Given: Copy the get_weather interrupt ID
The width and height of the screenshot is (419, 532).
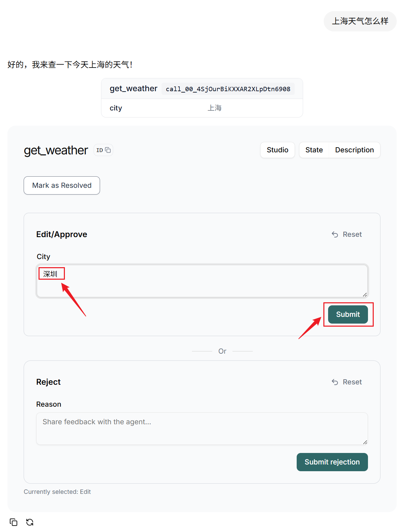Looking at the screenshot, I should tap(103, 150).
